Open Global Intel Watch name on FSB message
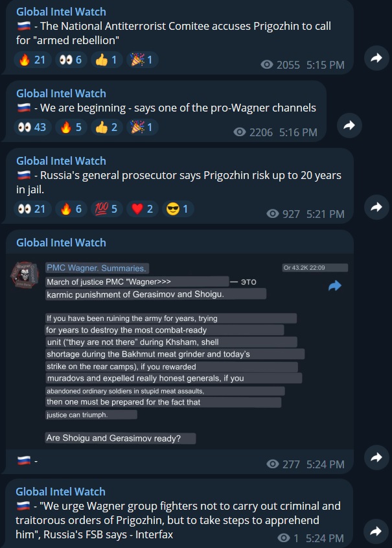This screenshot has height=548, width=392. (60, 492)
